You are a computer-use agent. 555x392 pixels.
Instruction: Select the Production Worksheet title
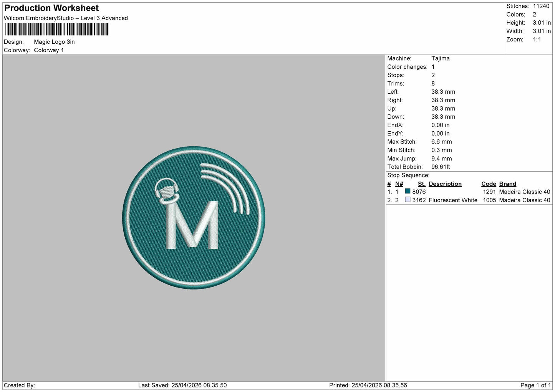(x=51, y=8)
